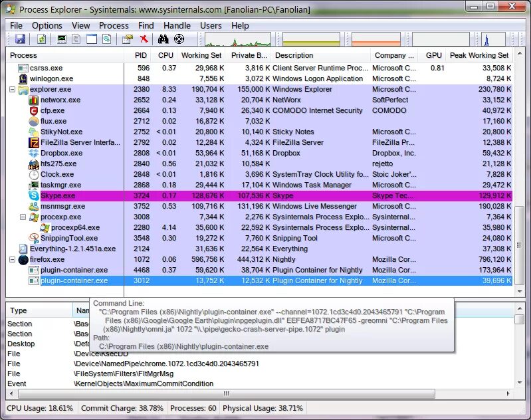Select the procexp64.exe row
531x420 pixels.
point(259,228)
